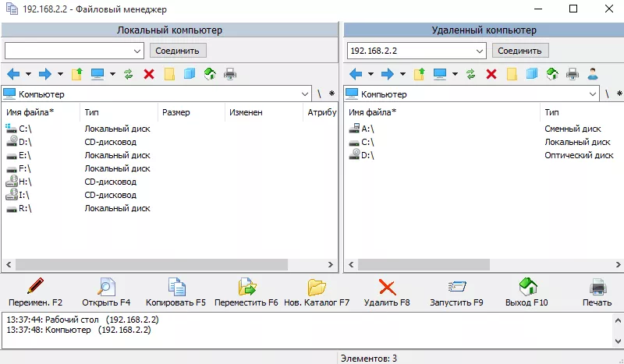Click blue copy icon in local toolbar
The width and height of the screenshot is (624, 364).
point(190,74)
